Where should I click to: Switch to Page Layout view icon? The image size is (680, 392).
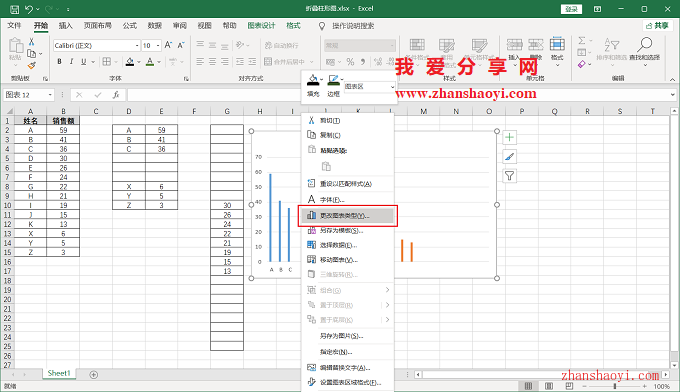click(x=549, y=386)
